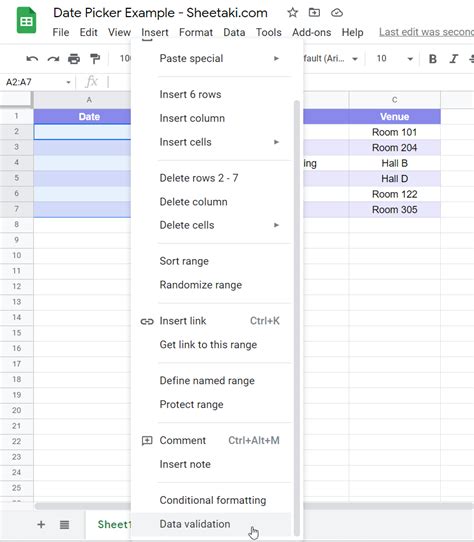Viewport: 474px width, 542px height.
Task: Open the Format menu
Action: click(x=196, y=32)
